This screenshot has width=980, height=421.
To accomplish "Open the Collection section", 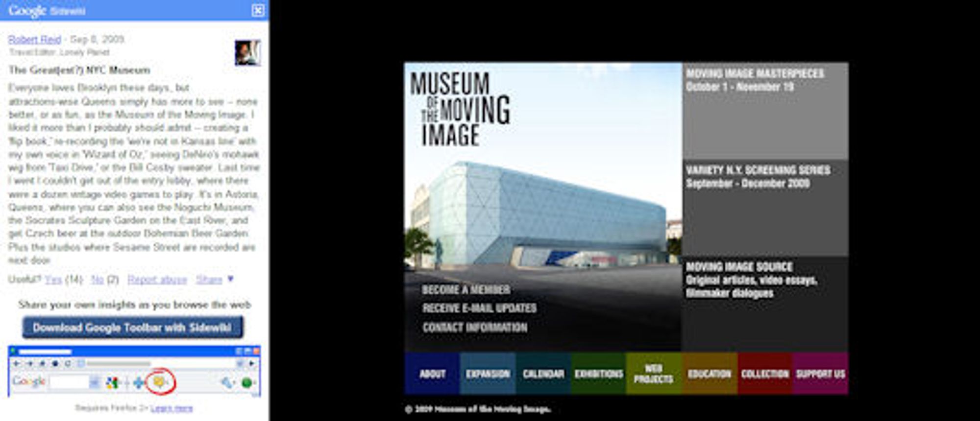I will [765, 374].
